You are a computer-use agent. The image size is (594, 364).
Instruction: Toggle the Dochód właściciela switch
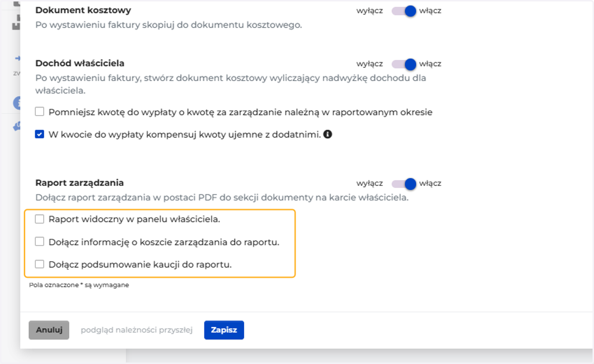pos(404,64)
